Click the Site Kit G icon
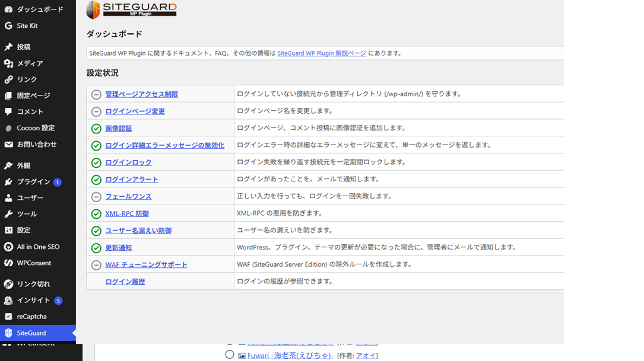 8,25
